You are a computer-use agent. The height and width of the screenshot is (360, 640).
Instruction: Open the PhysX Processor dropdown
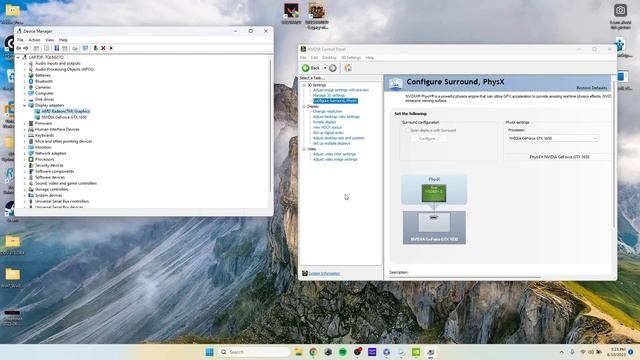point(553,138)
